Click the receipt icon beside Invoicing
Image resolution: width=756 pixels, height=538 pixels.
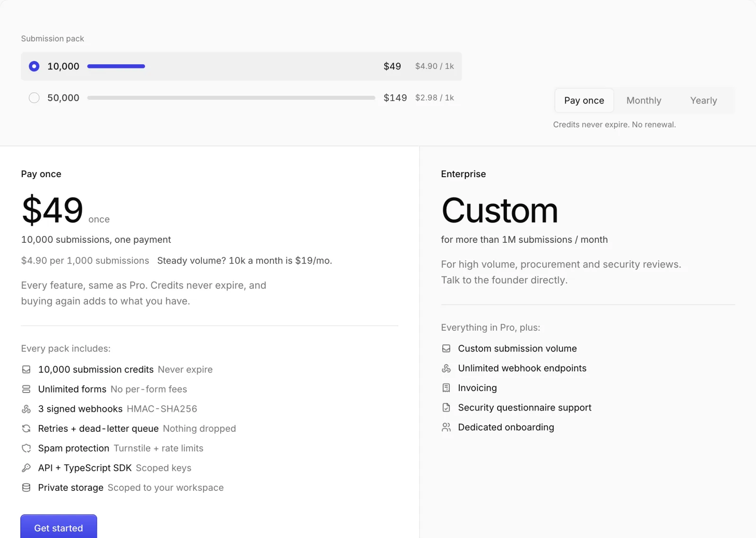tap(446, 388)
